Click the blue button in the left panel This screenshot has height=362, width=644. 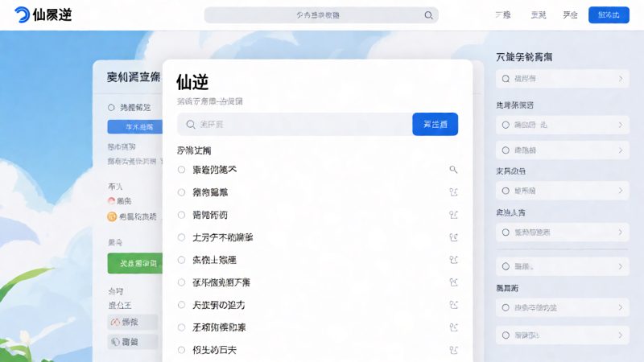(x=135, y=127)
